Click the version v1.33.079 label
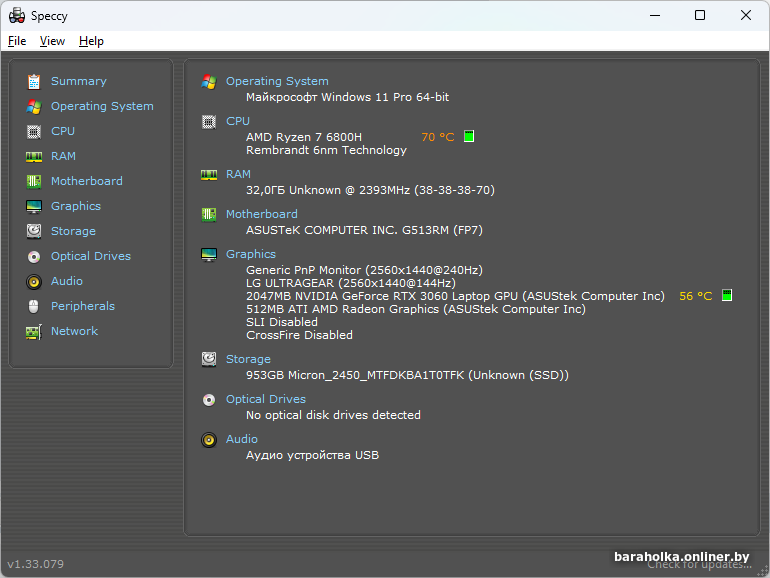Image resolution: width=770 pixels, height=578 pixels. (x=35, y=564)
